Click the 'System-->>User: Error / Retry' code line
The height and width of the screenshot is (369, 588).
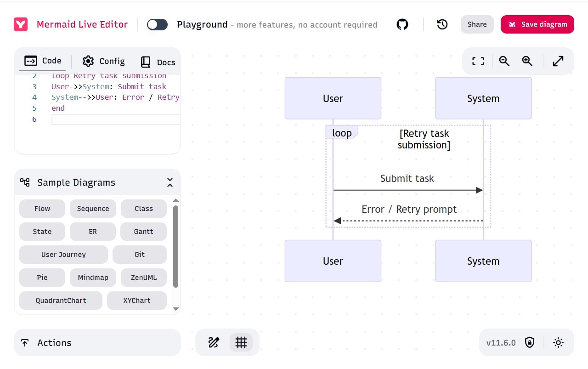coord(115,97)
